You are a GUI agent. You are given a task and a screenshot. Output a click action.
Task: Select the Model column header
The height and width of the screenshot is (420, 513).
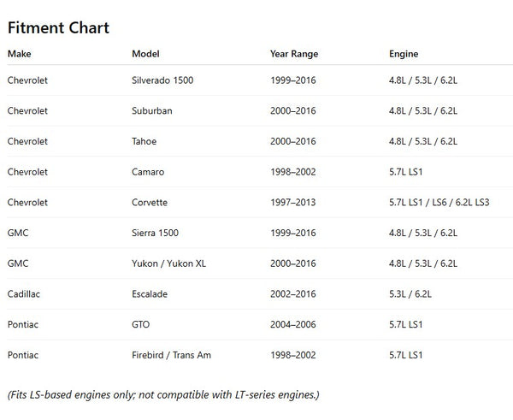(146, 54)
